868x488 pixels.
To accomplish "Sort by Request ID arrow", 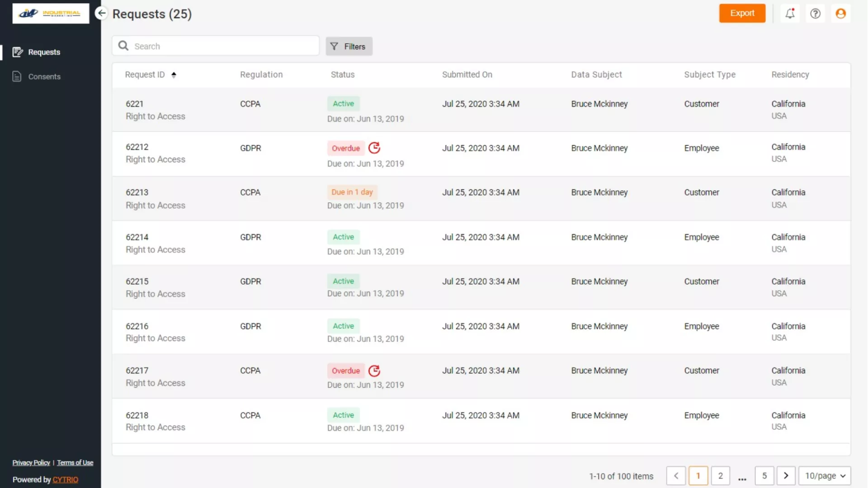I will [x=174, y=75].
